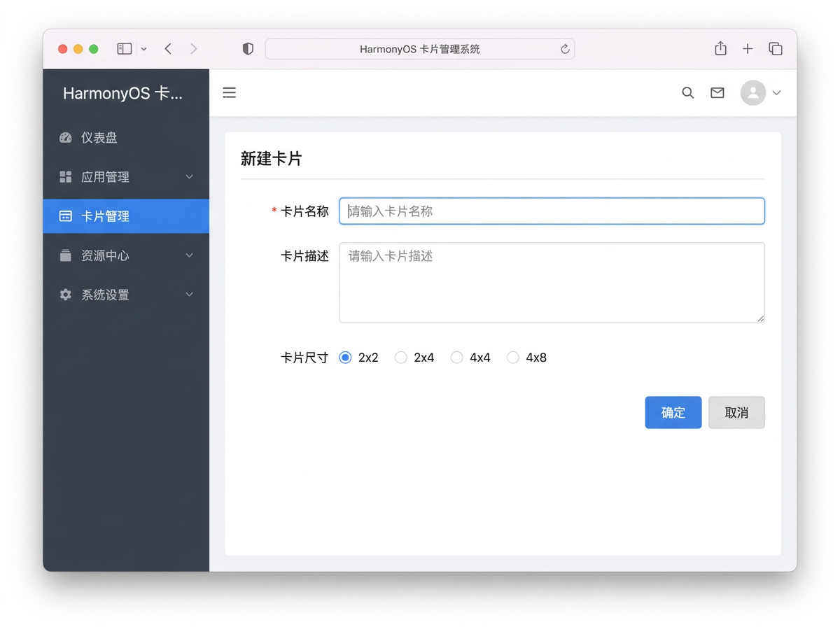The width and height of the screenshot is (840, 627).
Task: Click the card icon beside 卡片管理
Action: (66, 216)
